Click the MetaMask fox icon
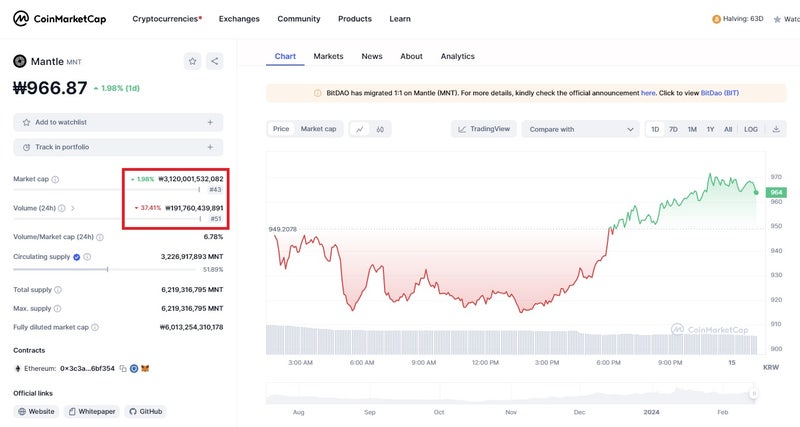The height and width of the screenshot is (427, 800). point(145,368)
